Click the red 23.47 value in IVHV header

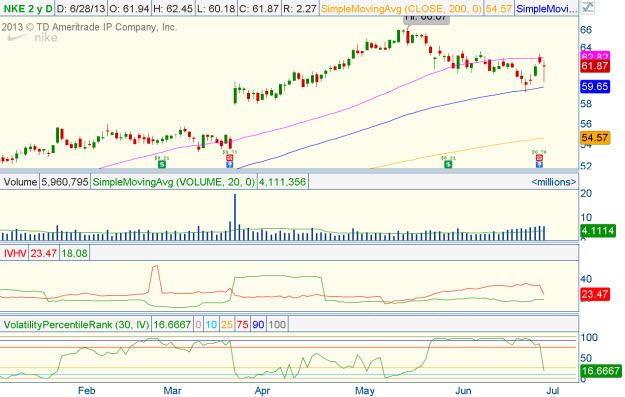point(44,253)
